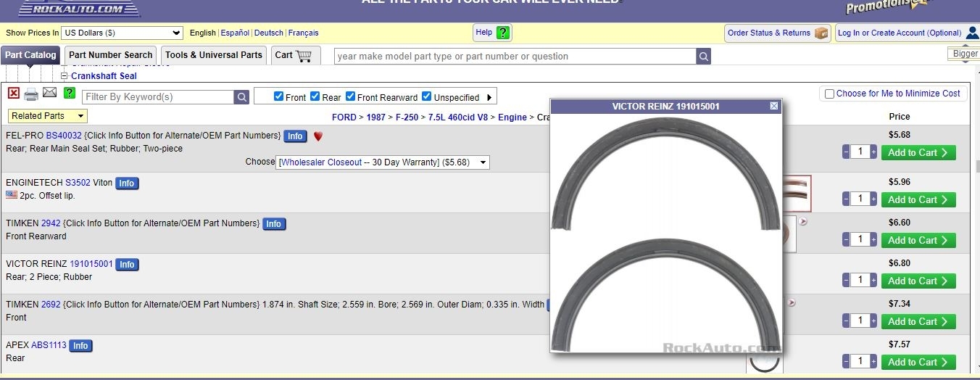
Task: Add the $6.80 VICTOR REINZ seal to cart
Action: click(918, 280)
